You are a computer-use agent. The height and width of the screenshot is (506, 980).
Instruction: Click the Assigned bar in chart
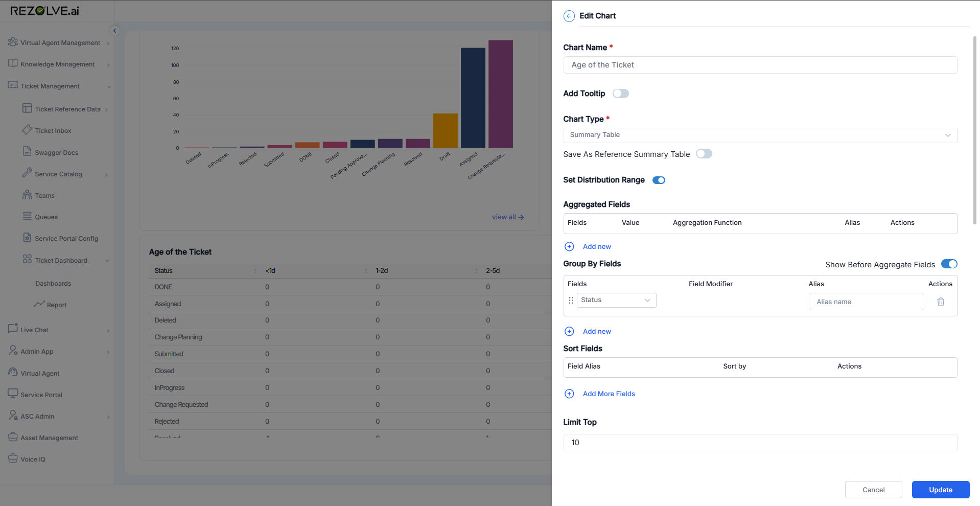click(473, 98)
